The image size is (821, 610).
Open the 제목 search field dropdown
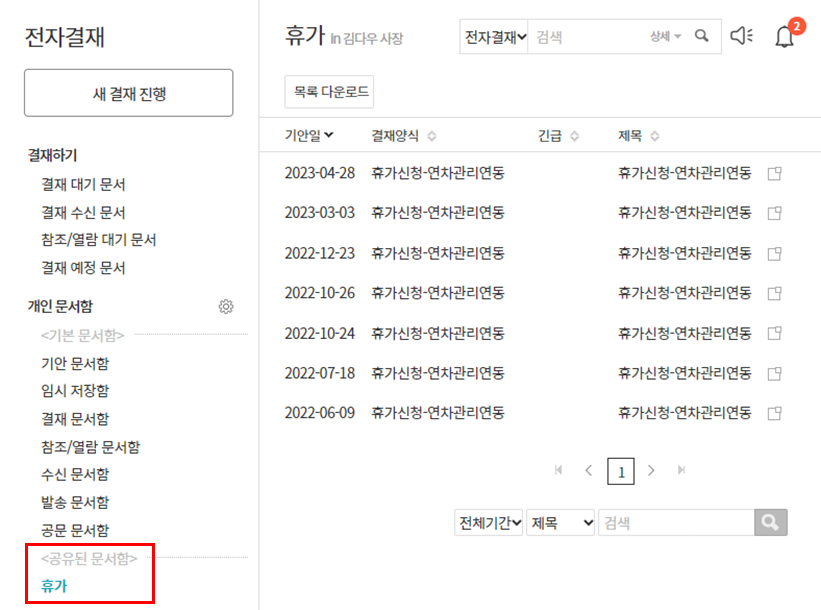[x=561, y=522]
